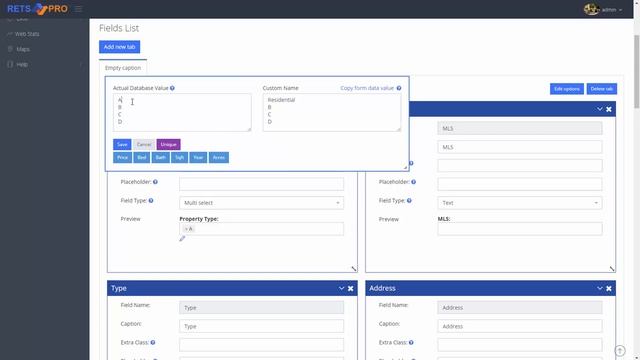The width and height of the screenshot is (640, 360).
Task: Expand the Help sidebar submenu
Action: (80, 64)
